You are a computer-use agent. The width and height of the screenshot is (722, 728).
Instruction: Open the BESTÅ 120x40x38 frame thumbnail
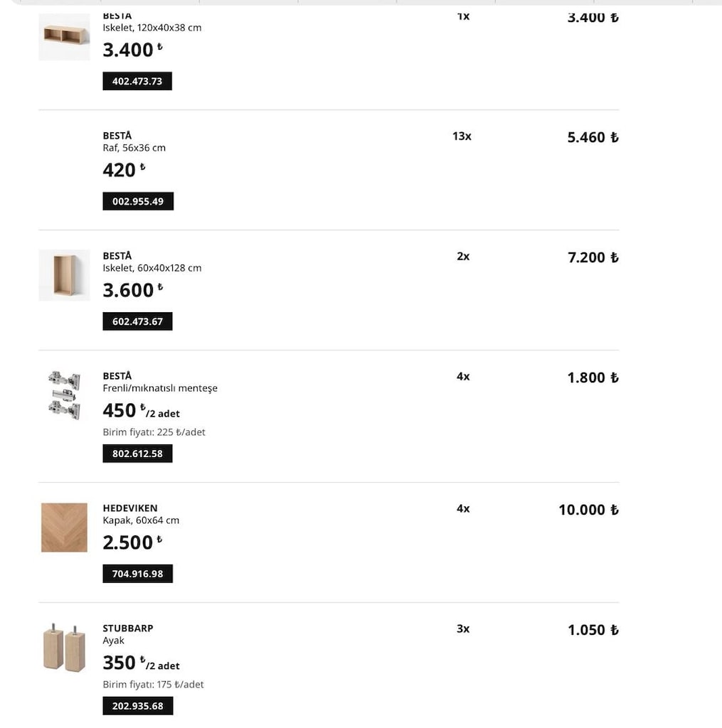pos(64,37)
